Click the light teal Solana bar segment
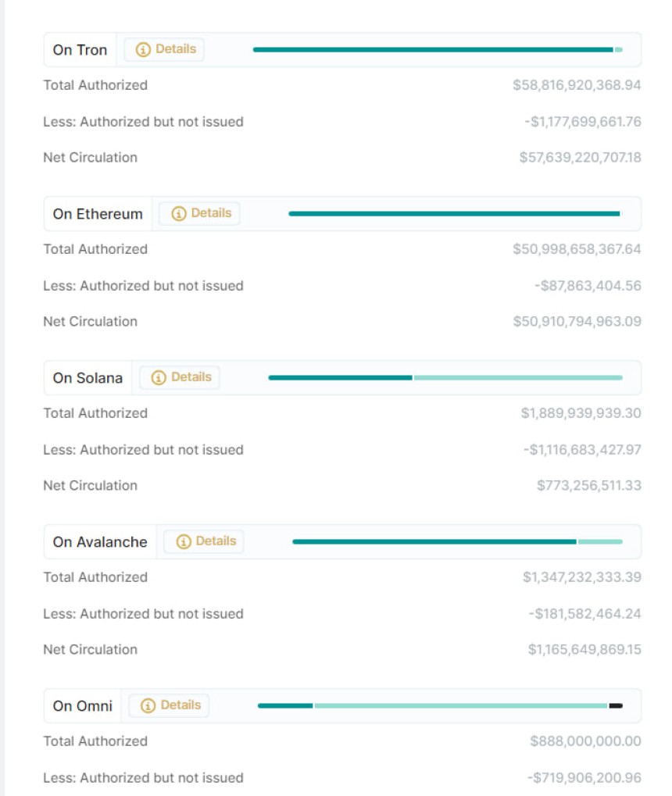The image size is (672, 796). click(x=517, y=378)
